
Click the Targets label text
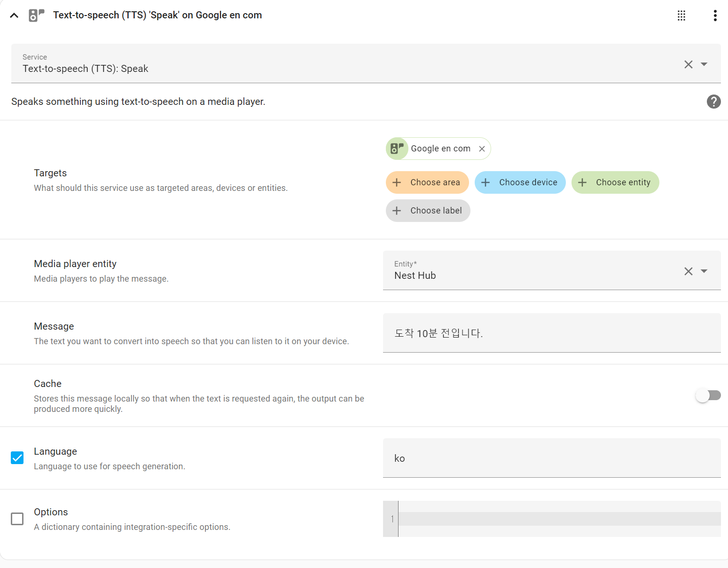point(50,173)
